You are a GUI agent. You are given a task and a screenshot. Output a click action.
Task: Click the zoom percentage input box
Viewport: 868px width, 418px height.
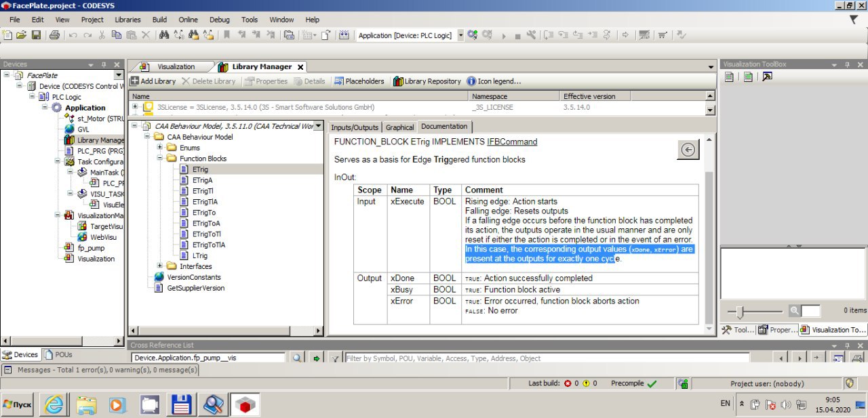tap(810, 311)
